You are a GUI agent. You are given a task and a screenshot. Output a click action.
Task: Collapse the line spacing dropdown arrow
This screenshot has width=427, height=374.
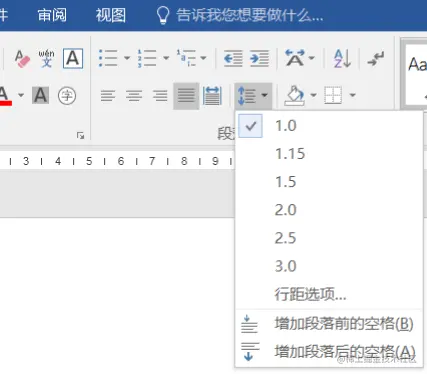pos(265,96)
